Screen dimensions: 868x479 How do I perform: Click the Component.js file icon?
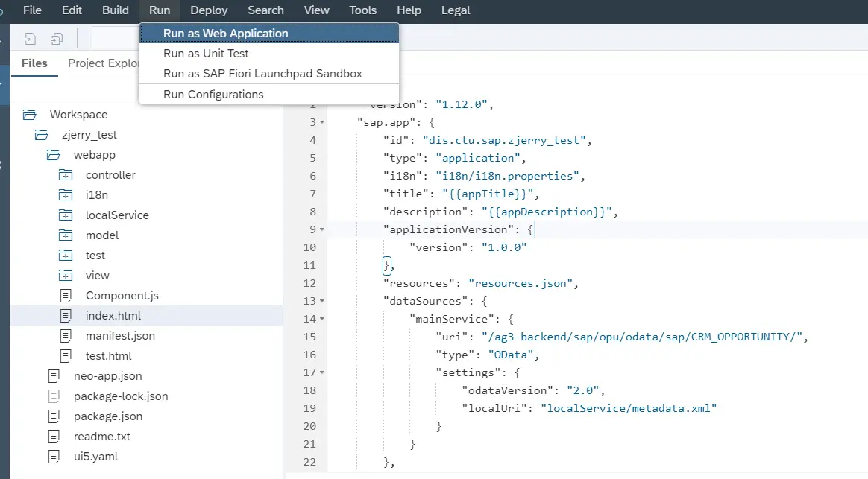[66, 296]
